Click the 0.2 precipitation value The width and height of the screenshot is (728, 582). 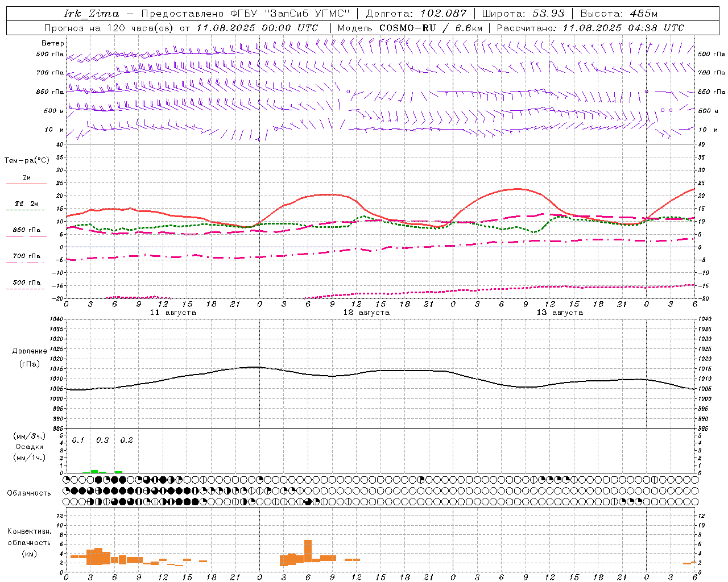(126, 440)
